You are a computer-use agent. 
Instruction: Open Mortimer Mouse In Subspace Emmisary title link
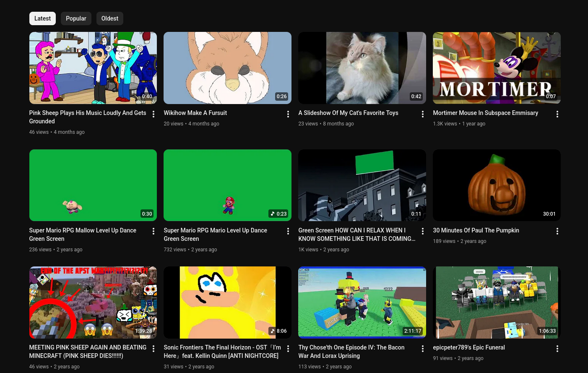[485, 113]
